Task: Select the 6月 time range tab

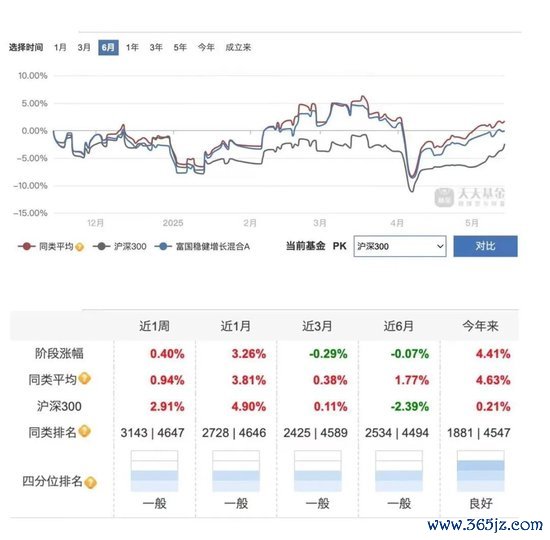Action: click(x=108, y=47)
